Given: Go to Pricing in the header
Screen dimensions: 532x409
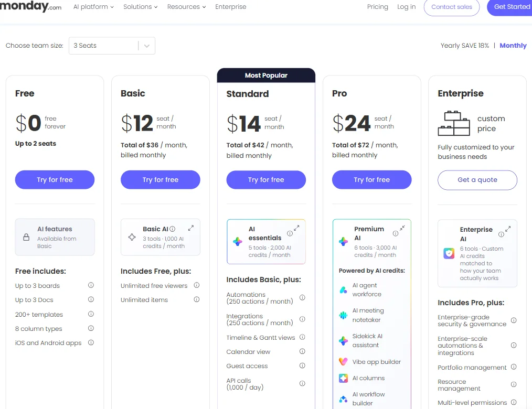Looking at the screenshot, I should pos(378,7).
